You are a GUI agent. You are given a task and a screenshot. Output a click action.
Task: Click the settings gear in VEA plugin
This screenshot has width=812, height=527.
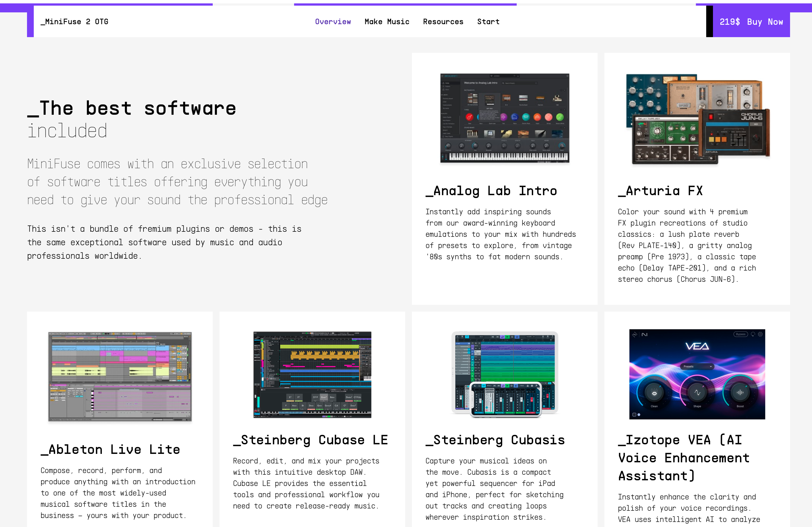[760, 334]
